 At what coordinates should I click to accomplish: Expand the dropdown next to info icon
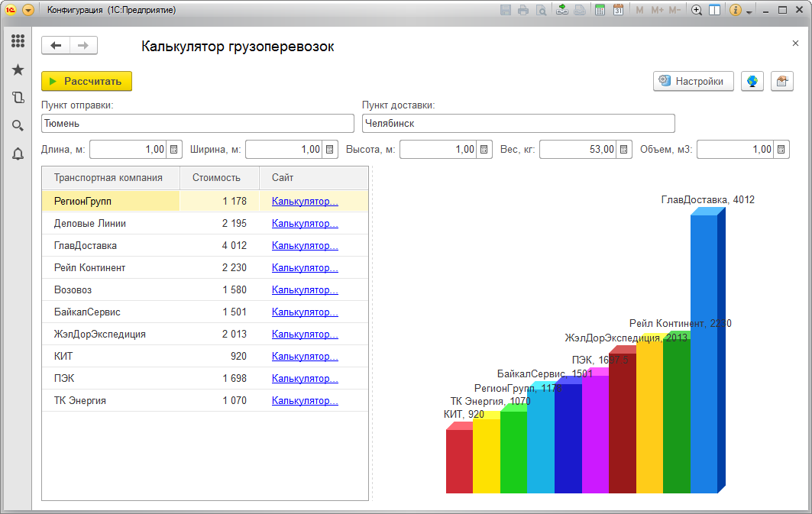749,11
